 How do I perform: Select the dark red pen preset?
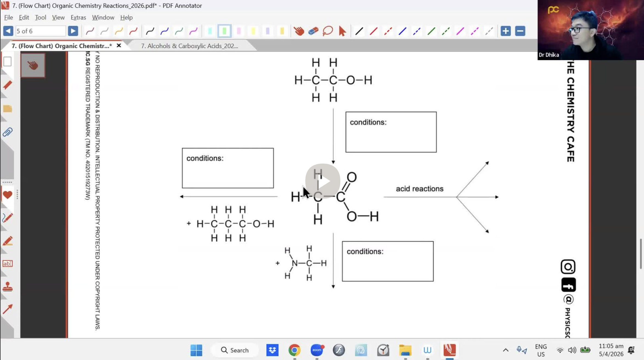(90, 31)
